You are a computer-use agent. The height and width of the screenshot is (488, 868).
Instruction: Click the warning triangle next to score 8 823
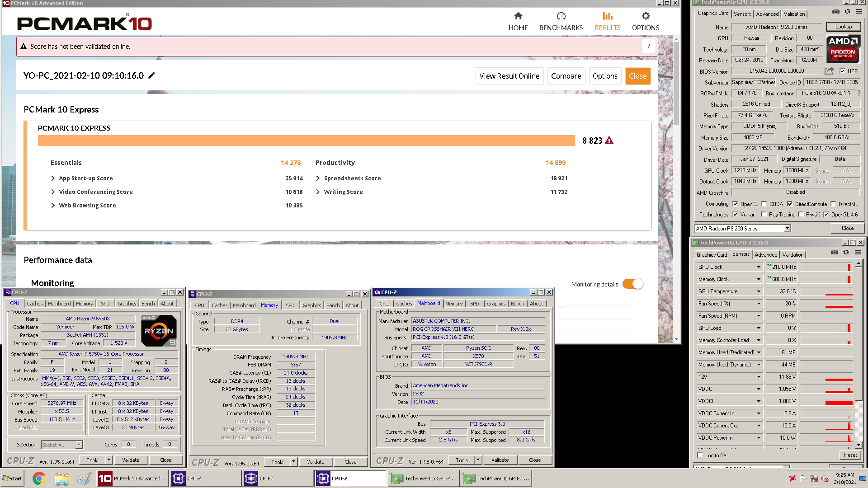click(x=609, y=141)
